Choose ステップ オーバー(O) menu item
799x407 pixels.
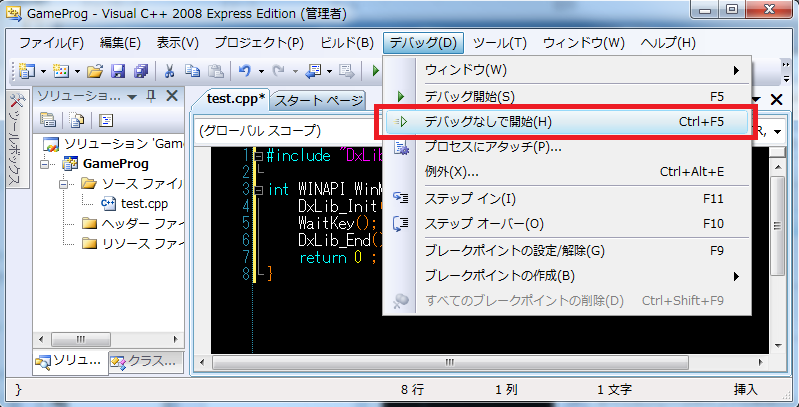pos(567,224)
